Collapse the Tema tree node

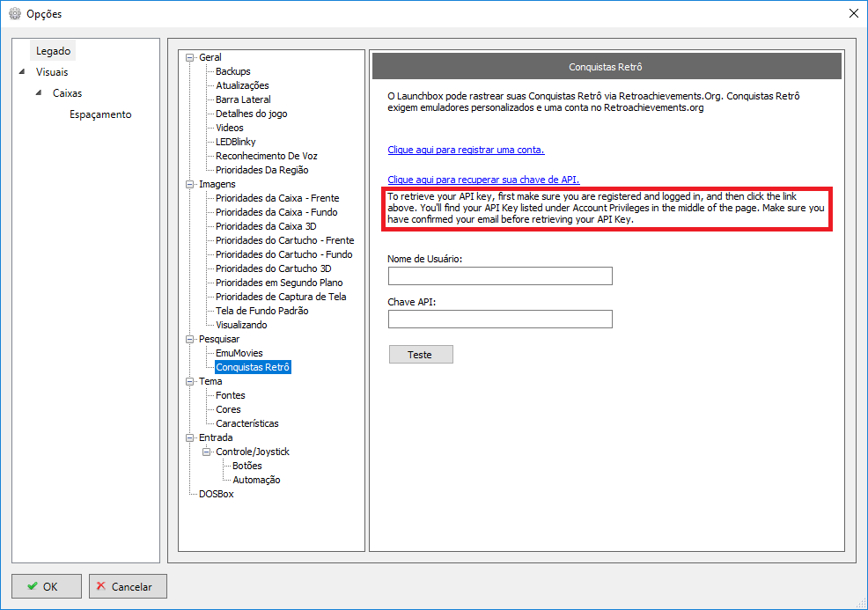click(x=190, y=381)
